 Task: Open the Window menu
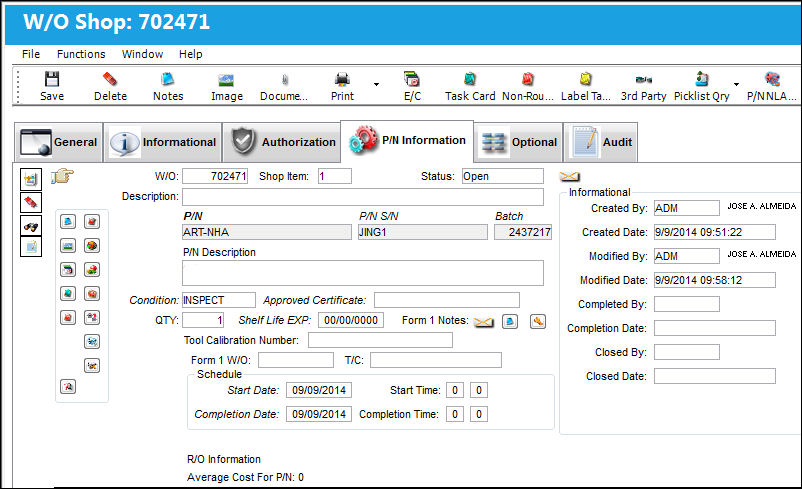click(142, 54)
